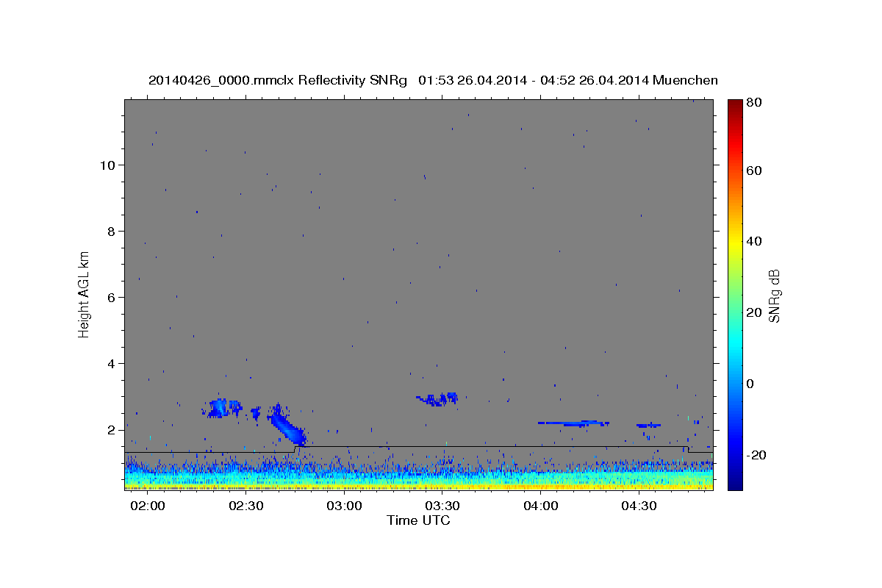Click the dark blue bottom of colorbar

click(734, 484)
